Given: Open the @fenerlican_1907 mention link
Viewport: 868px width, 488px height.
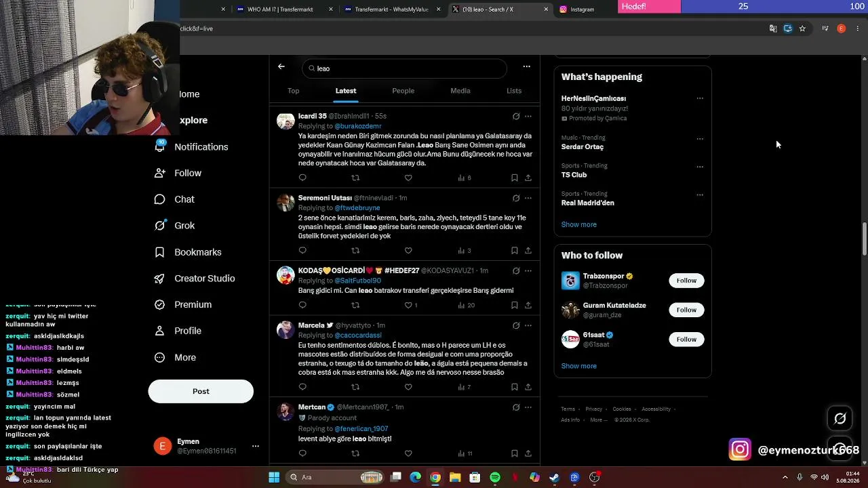Looking at the screenshot, I should (x=361, y=429).
